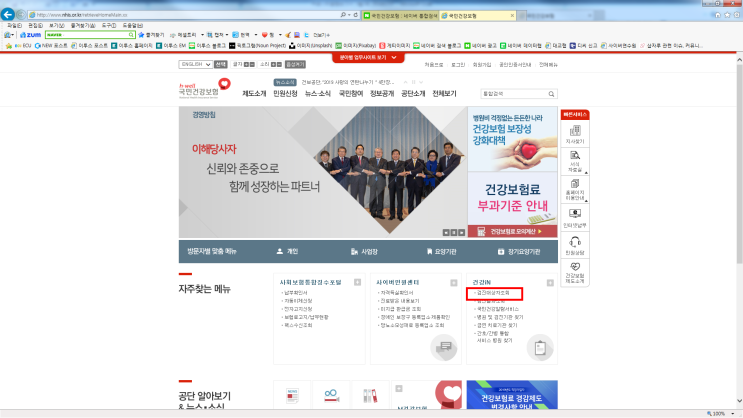Open 뉴스·소식 main navigation item

[x=317, y=94]
